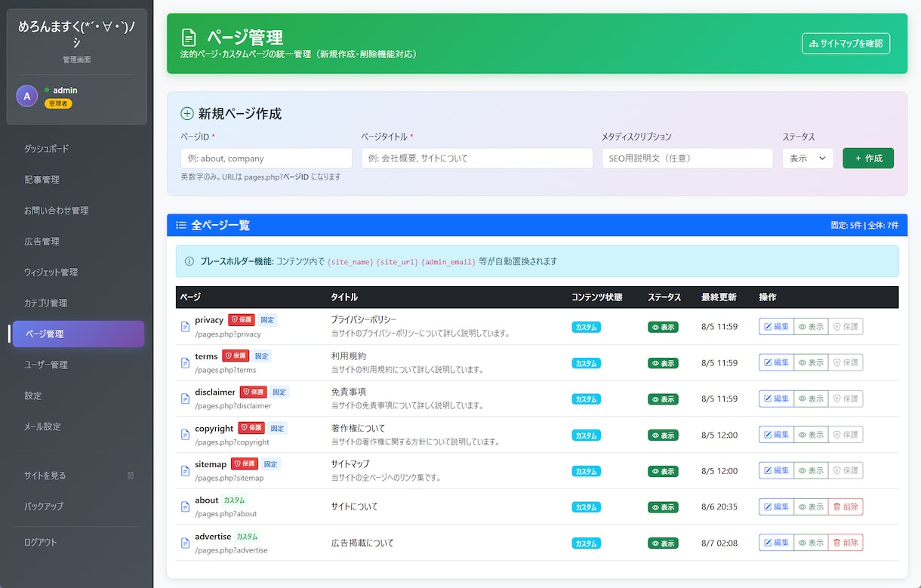Click the plus circle icon beside 新規ページ作成
Screen dimensions: 921x588
click(187, 114)
